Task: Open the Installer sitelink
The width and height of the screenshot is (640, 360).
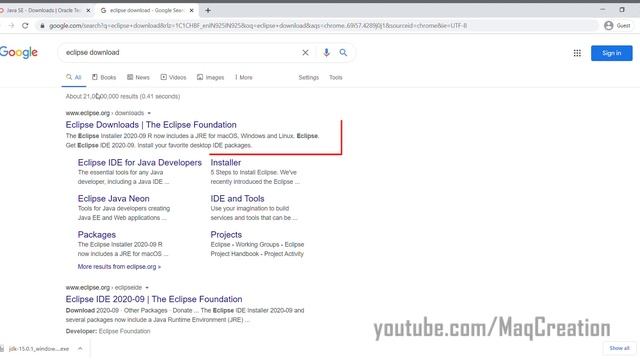Action: (x=226, y=162)
